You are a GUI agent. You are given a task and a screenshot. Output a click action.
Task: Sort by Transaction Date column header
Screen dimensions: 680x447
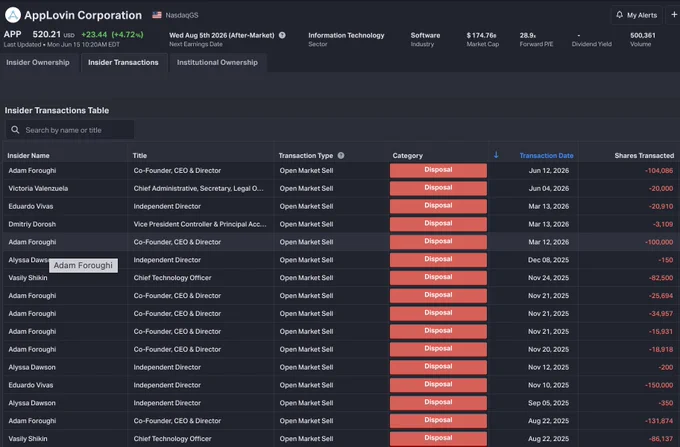[546, 156]
